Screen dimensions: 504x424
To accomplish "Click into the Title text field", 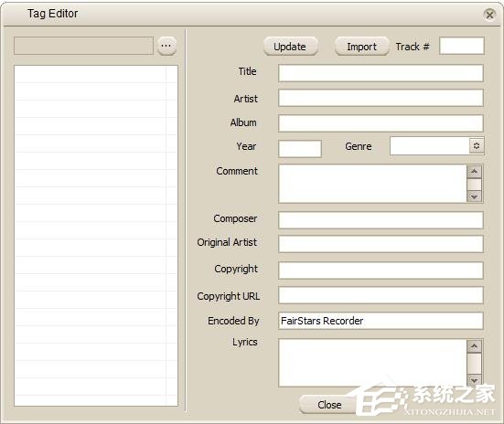I will pos(381,73).
